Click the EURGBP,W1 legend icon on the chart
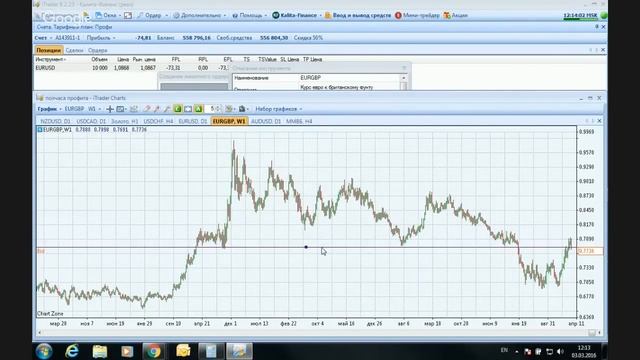Viewport: 640px width, 360px height. pyautogui.click(x=40, y=129)
